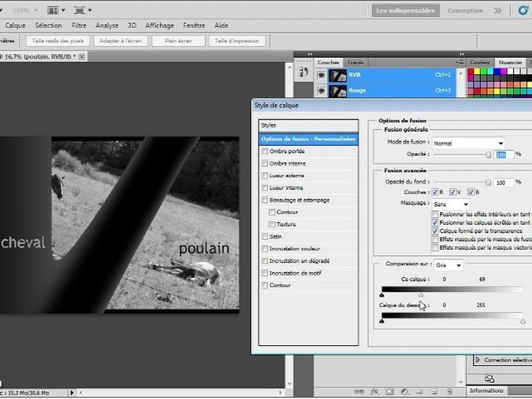Enable Incrustation couleur checkbox
This screenshot has width=532, height=399.
265,248
